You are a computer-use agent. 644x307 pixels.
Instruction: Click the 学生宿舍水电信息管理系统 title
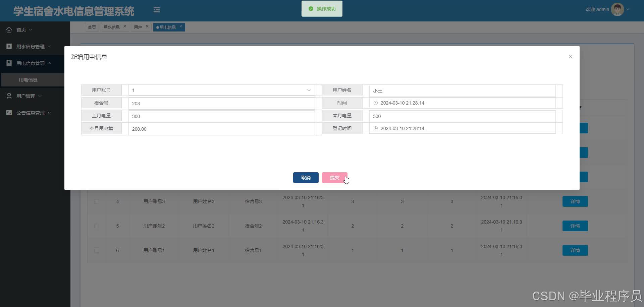point(74,11)
